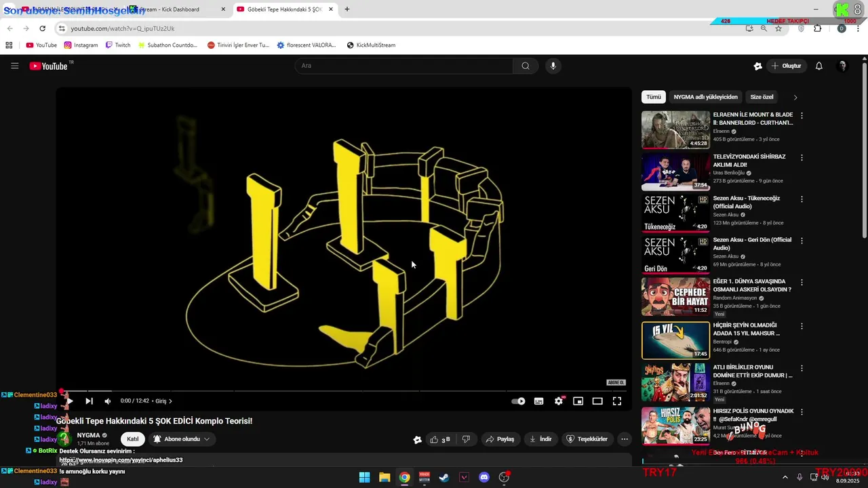Switch to miniplayer mode
This screenshot has height=488, width=868.
point(578,401)
